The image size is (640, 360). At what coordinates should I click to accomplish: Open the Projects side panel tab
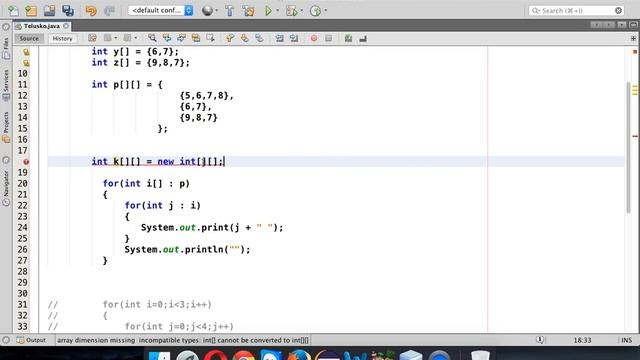pos(6,127)
